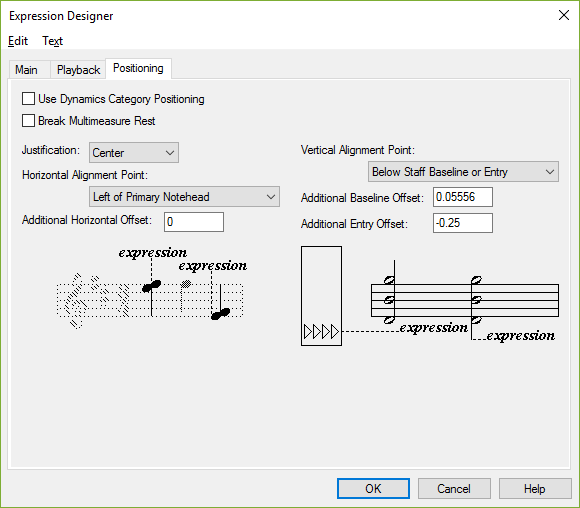Viewport: 580px width, 508px height.
Task: Open the Text menu
Action: (52, 41)
